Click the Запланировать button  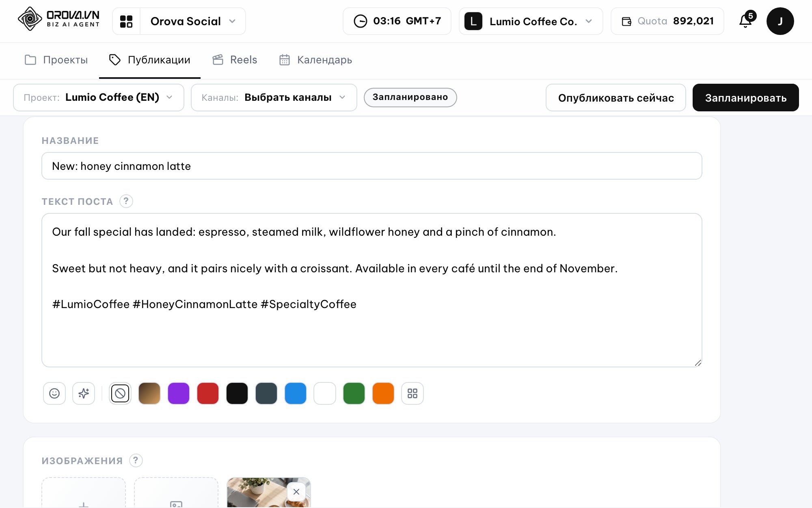746,98
